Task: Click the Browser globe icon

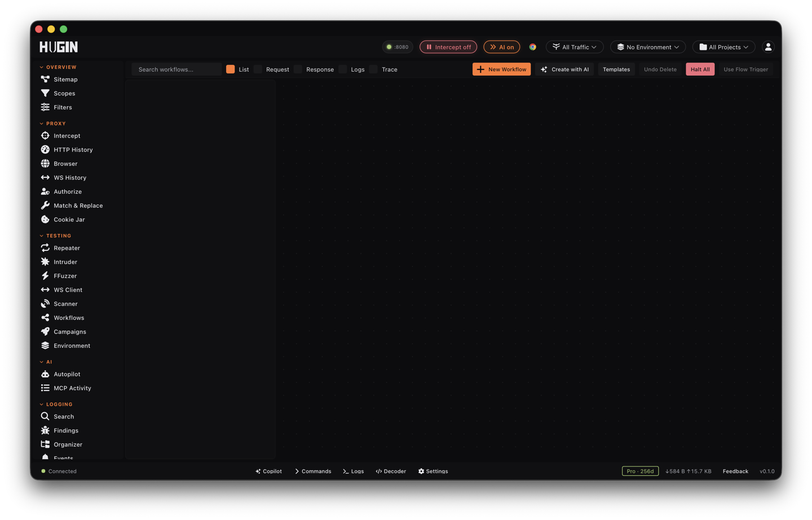Action: [x=45, y=164]
